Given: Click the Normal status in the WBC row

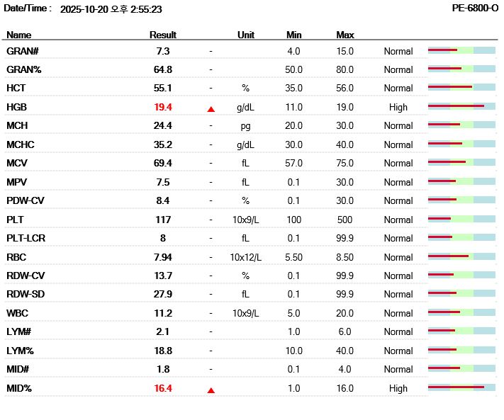Looking at the screenshot, I should coord(398,313).
